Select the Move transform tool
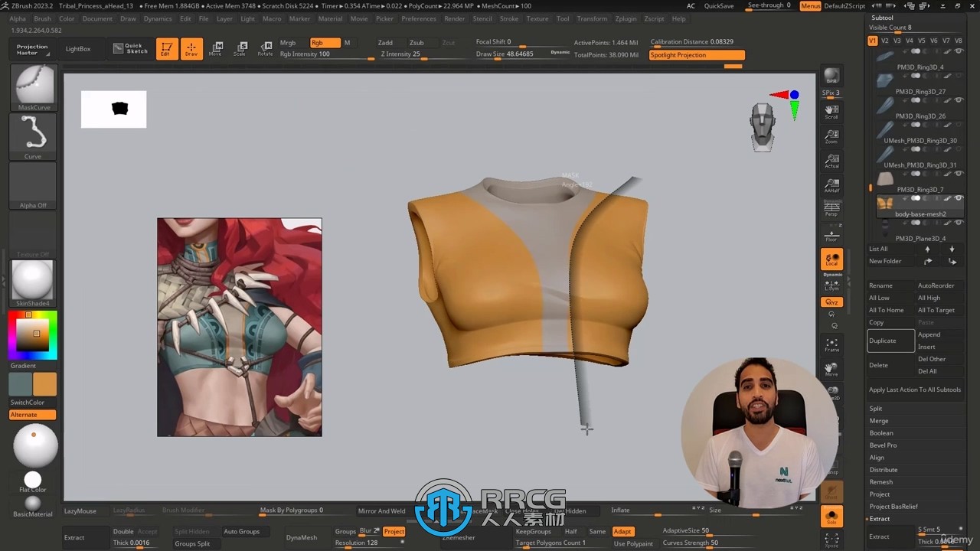980x551 pixels. pyautogui.click(x=216, y=49)
